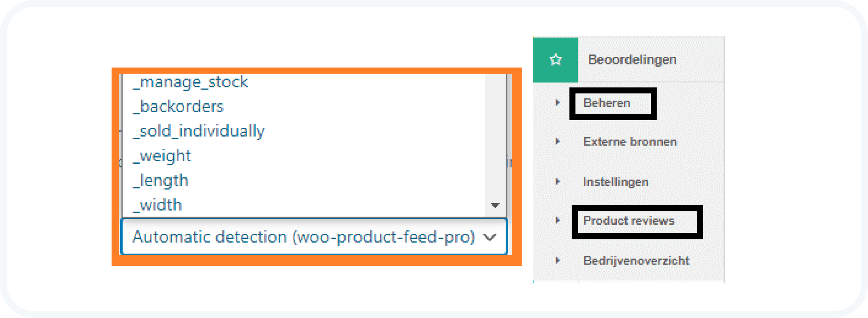
Task: Click the dropdown chevron beside woo-product-feed-pro
Action: pos(489,237)
